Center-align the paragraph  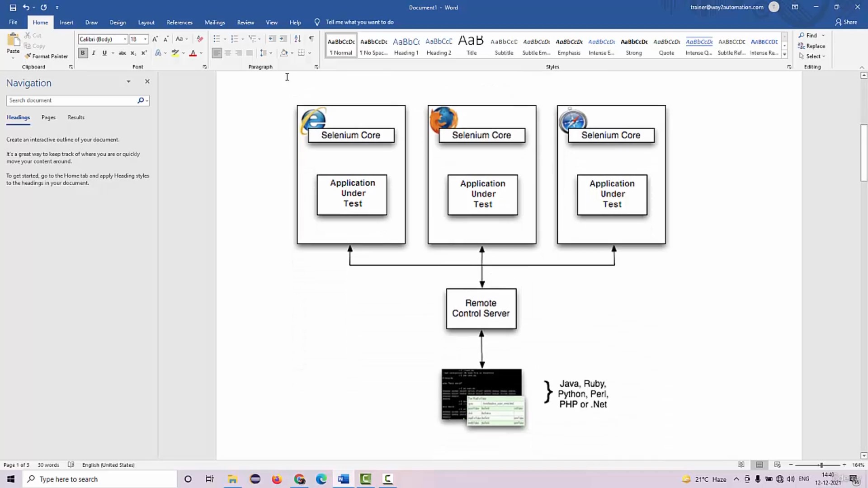(228, 53)
